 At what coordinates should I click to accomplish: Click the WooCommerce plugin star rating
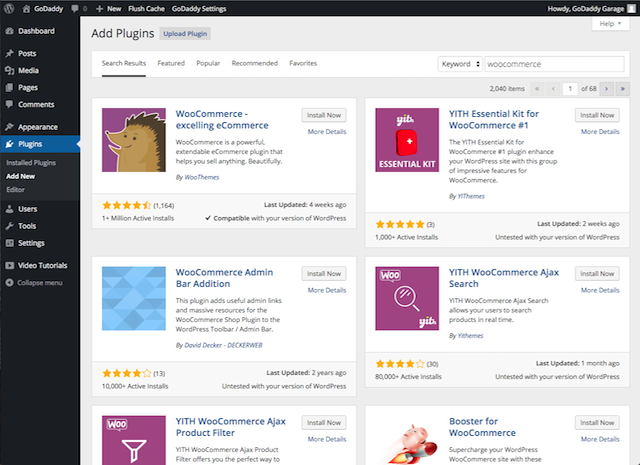(127, 205)
